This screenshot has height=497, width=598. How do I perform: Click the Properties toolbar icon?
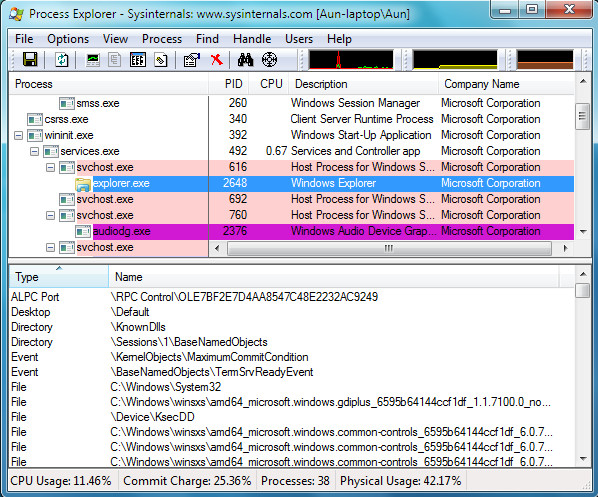pos(191,60)
